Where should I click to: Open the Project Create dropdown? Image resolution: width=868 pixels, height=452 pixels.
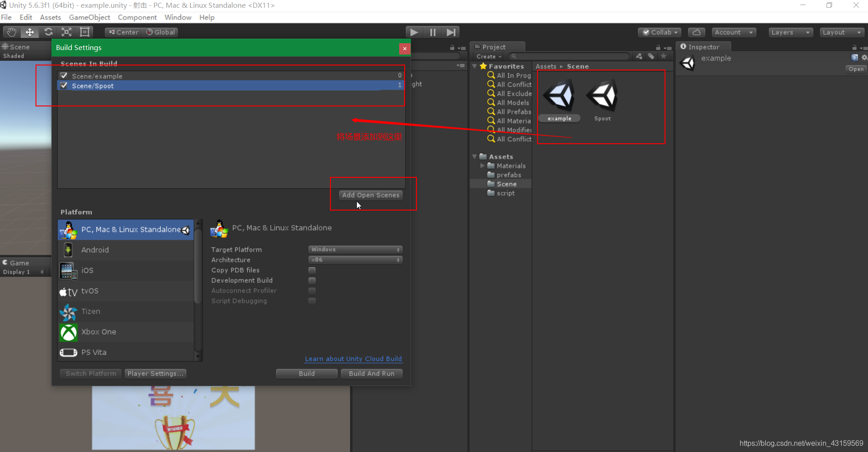click(489, 56)
